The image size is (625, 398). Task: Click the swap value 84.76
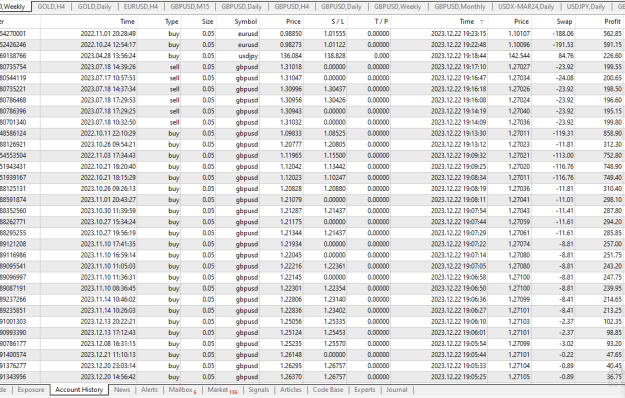(566, 56)
